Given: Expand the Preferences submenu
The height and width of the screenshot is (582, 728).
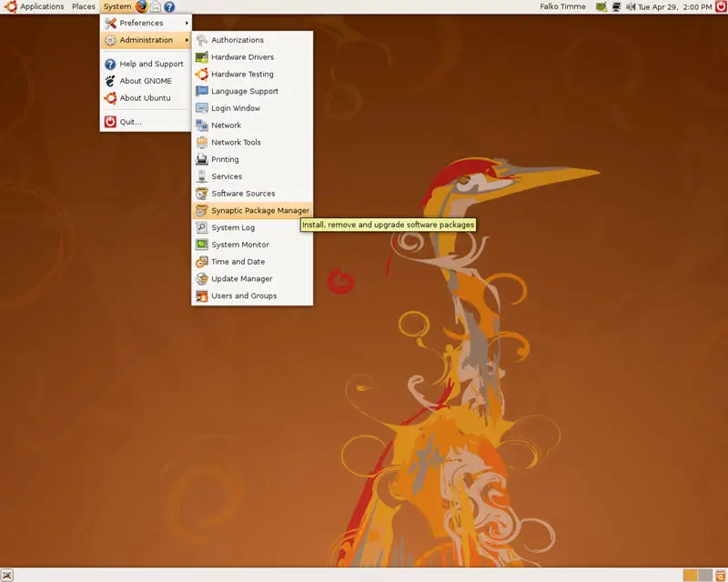Looking at the screenshot, I should 146,23.
